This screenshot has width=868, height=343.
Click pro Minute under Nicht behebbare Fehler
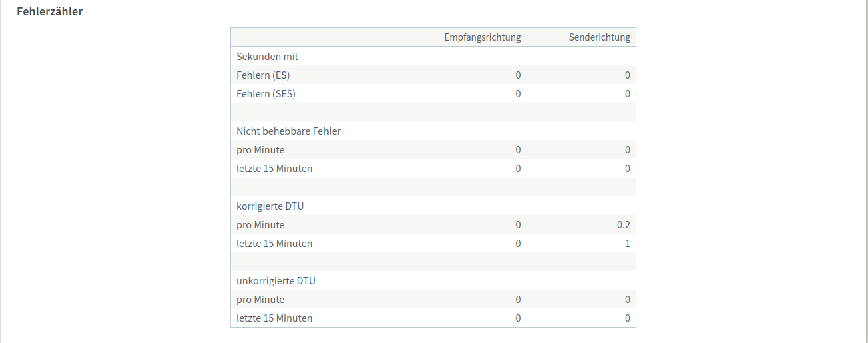(x=260, y=150)
